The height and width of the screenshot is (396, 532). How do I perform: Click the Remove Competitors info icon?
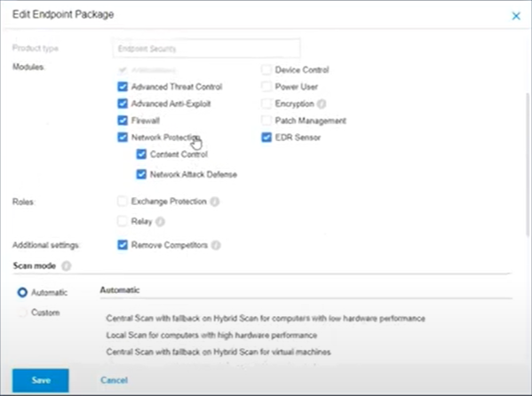click(x=216, y=245)
